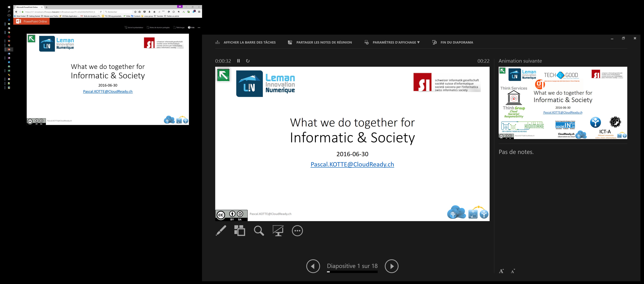
Task: Click Partager les notes de réunion
Action: tap(324, 42)
